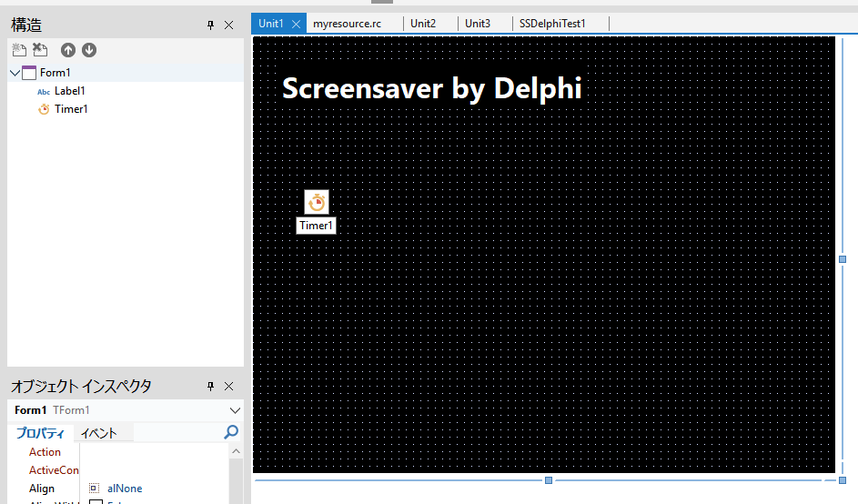The image size is (858, 504).
Task: Open the SSDelphiTest1 tab
Action: click(551, 24)
